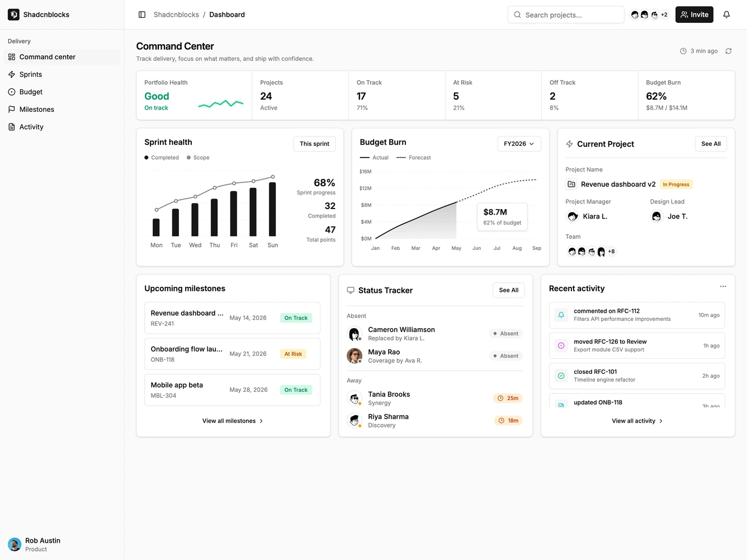Screen dimensions: 747x560
Task: Click the clock icon beside 3 min ago
Action: click(683, 51)
